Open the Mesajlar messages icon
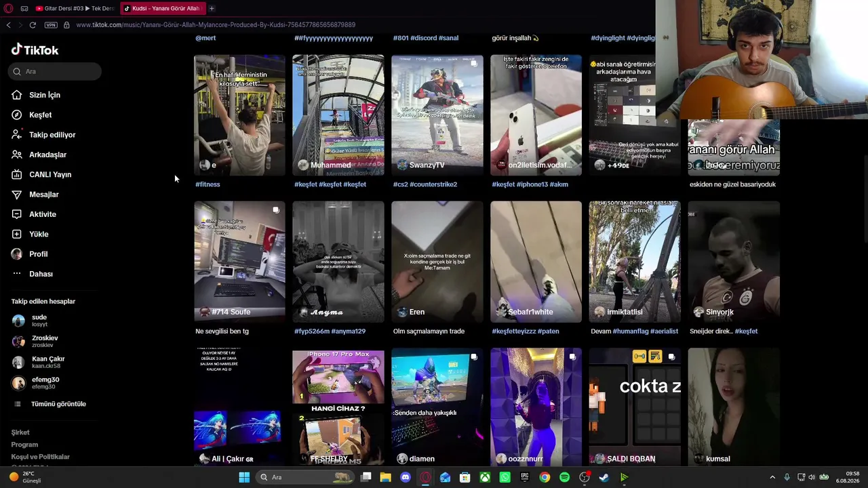Screen dimensions: 868x488 (17, 195)
